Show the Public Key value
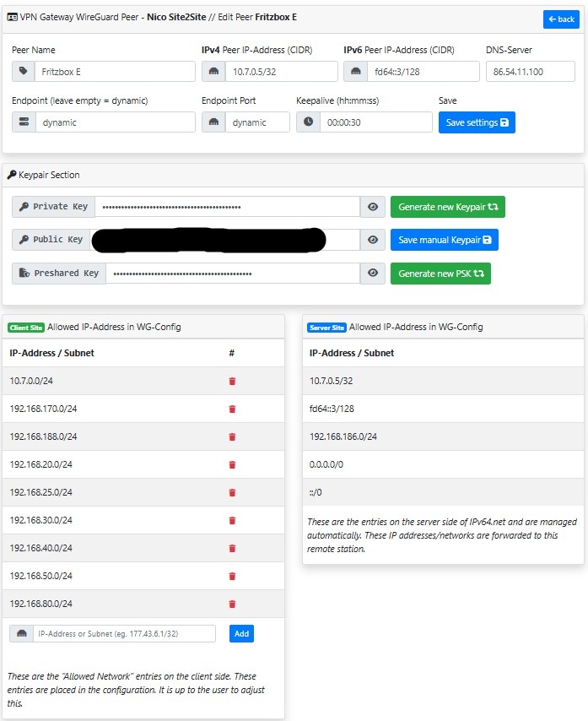Screen dimensions: 588x721 click(372, 241)
